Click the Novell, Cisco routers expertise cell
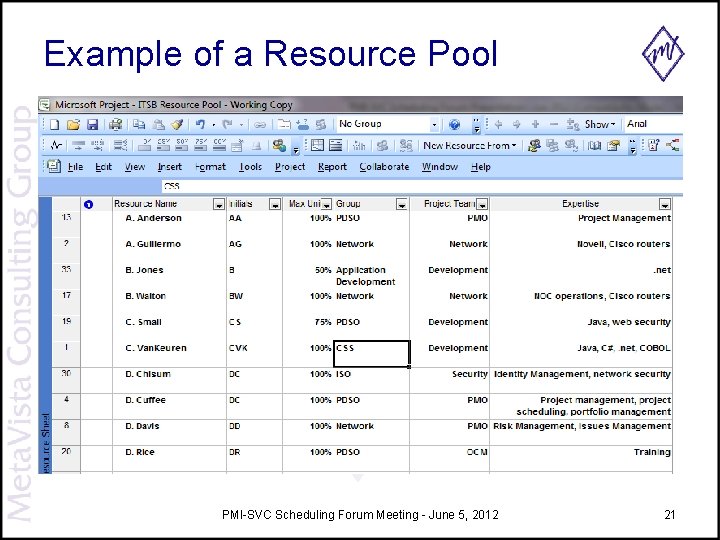The image size is (720, 540). (581, 249)
